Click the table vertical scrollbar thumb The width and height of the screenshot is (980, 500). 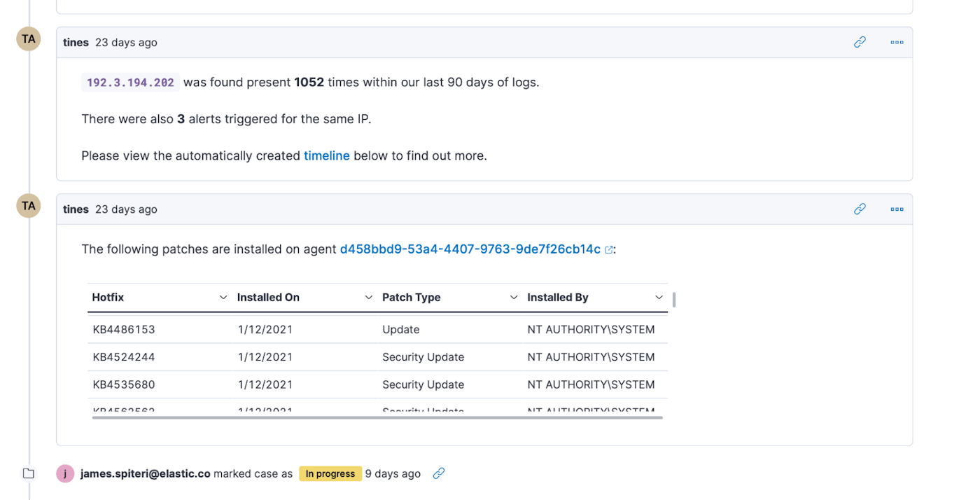(x=673, y=300)
